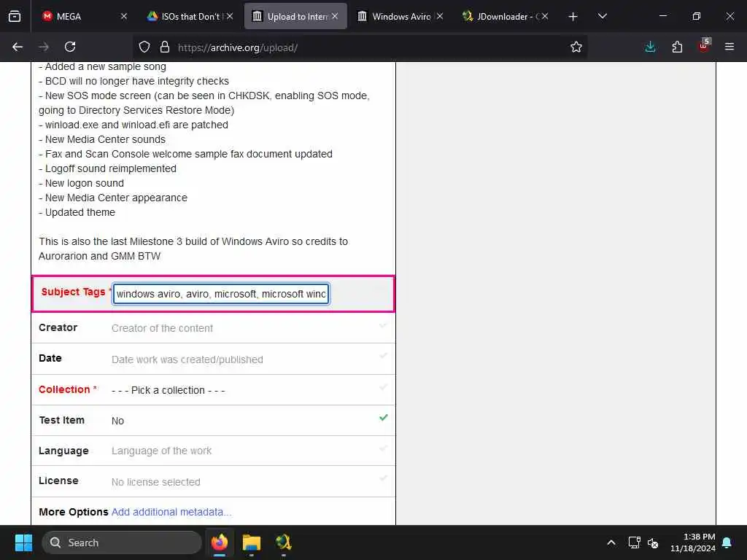Choose the Language of the work
The image size is (747, 560).
click(161, 451)
